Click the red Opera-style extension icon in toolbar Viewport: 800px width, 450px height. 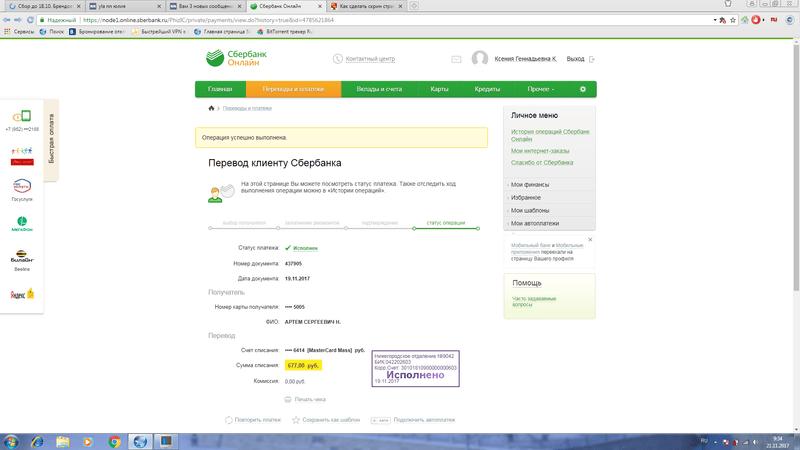tap(756, 20)
